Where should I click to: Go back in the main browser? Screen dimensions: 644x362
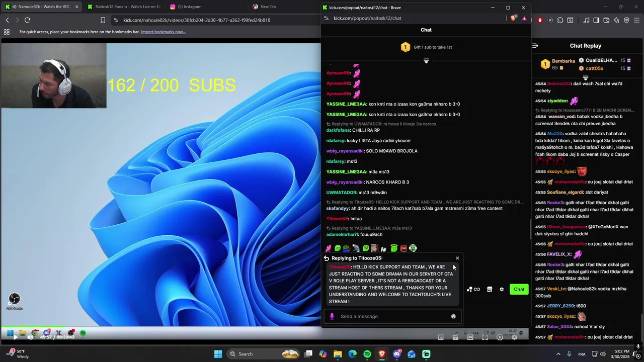[7, 20]
